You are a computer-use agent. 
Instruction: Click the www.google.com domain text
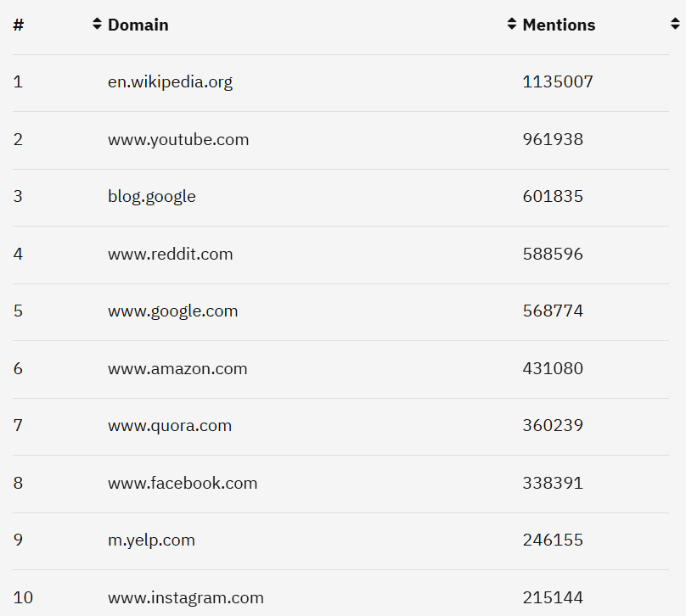coord(172,311)
